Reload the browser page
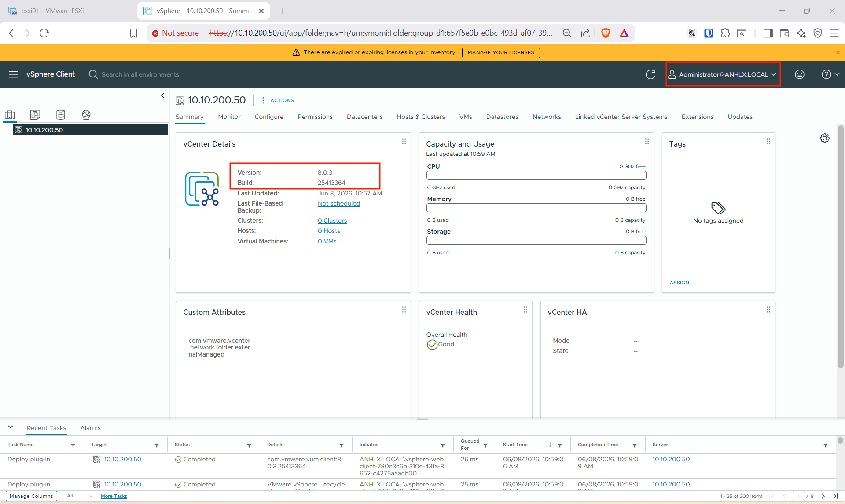This screenshot has width=845, height=504. click(x=44, y=33)
